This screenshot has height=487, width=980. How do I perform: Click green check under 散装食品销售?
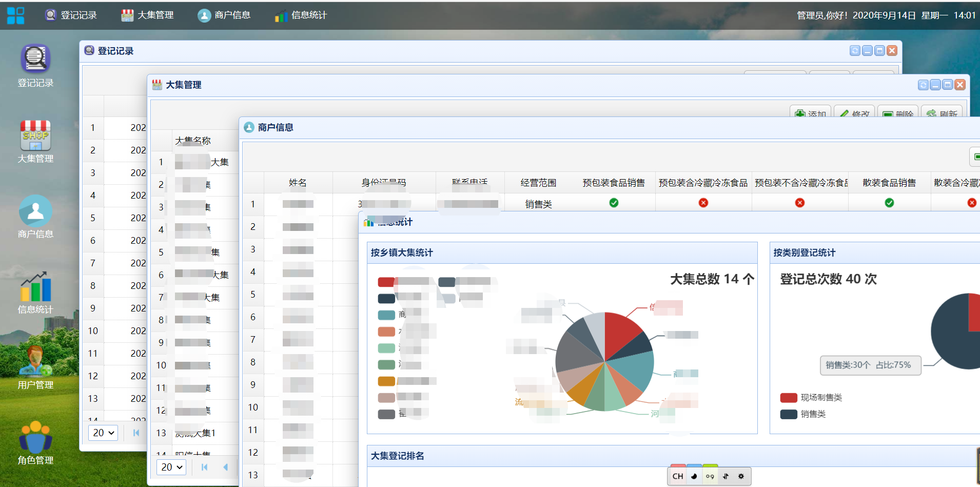[x=889, y=203]
